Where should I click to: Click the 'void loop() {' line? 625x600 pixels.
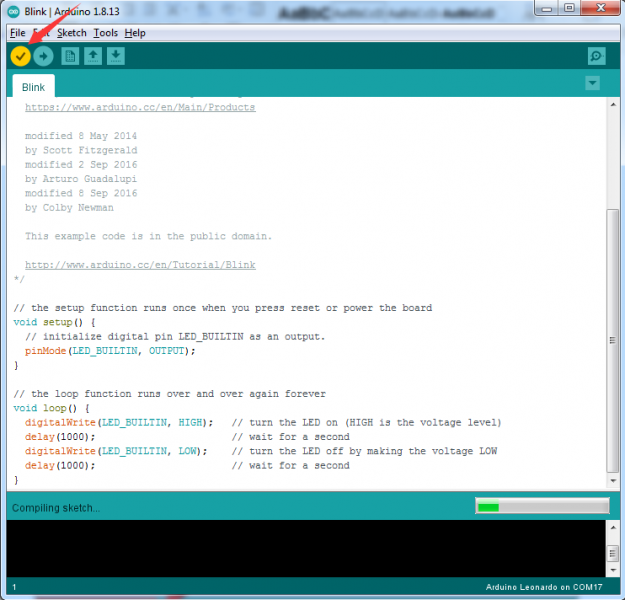(x=51, y=408)
